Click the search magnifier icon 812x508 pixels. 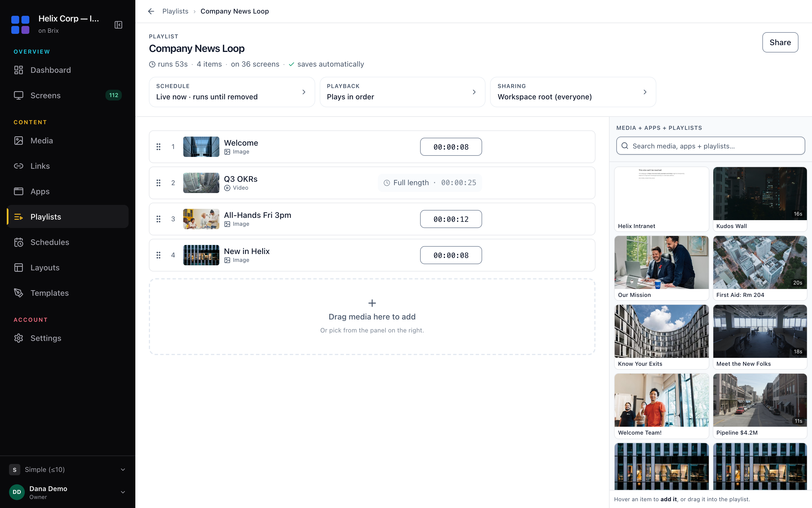click(x=625, y=146)
